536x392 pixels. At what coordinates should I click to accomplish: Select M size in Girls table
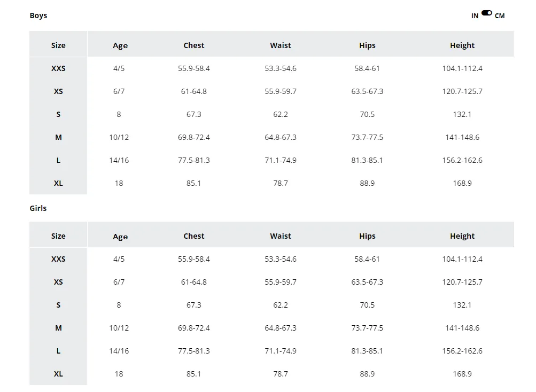58,328
